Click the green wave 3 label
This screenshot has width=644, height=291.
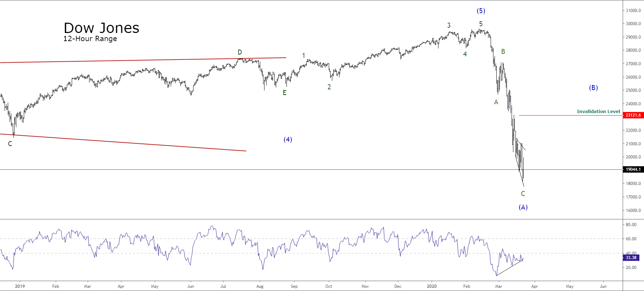tap(449, 25)
